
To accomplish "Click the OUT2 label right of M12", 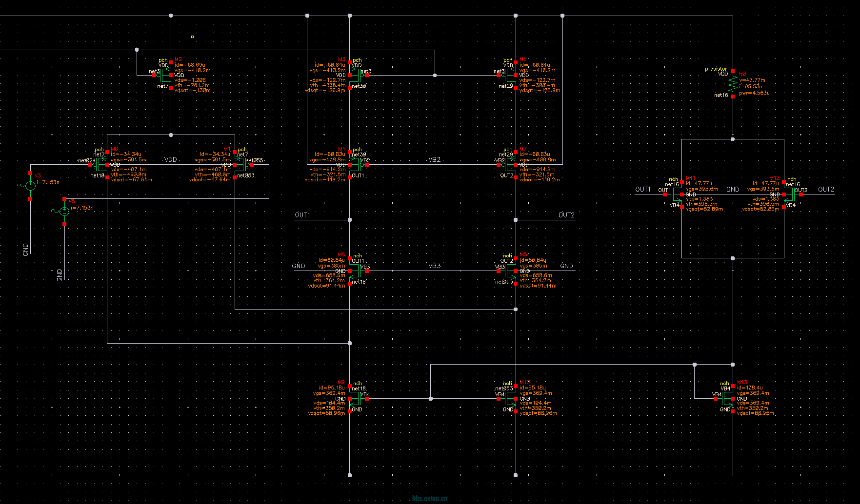I will (x=826, y=189).
